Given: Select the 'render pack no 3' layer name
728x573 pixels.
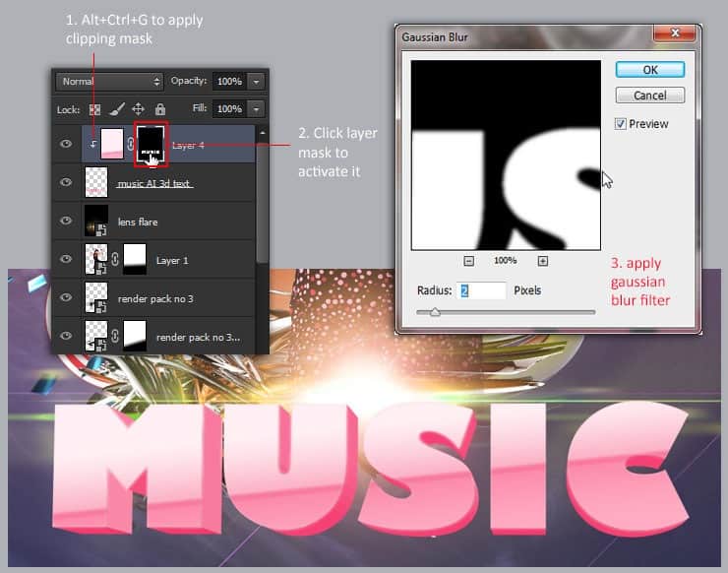Looking at the screenshot, I should pyautogui.click(x=155, y=299).
